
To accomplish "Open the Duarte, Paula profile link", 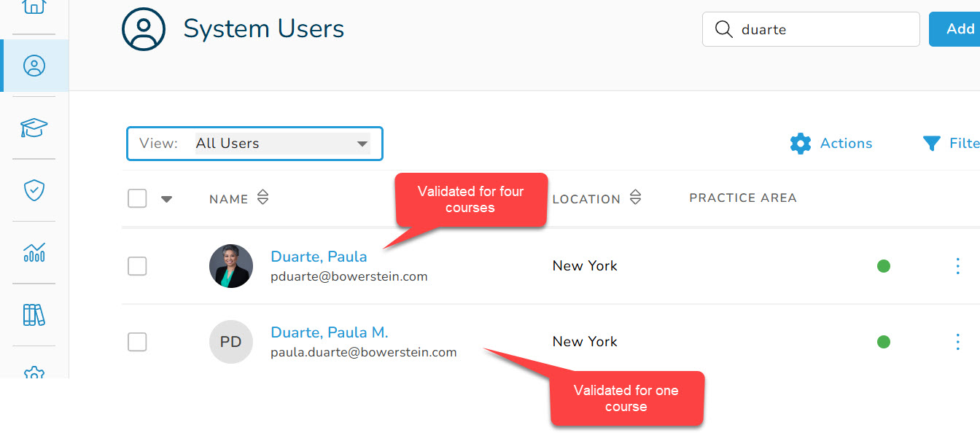I will click(319, 257).
